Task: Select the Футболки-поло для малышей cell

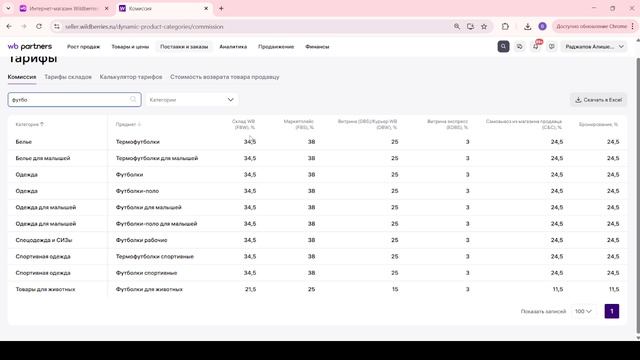Action: click(156, 224)
